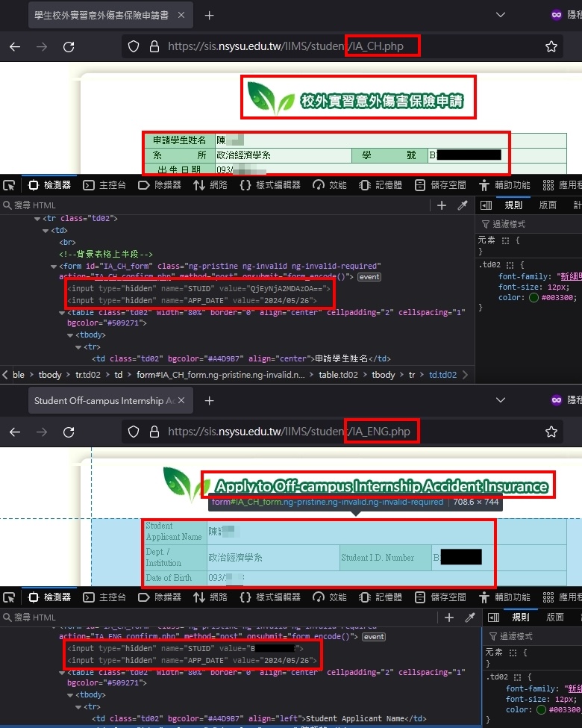Viewport: 582px width, 728px height.
Task: Open 除錯器 tab in bottom devtools
Action: pos(160,597)
